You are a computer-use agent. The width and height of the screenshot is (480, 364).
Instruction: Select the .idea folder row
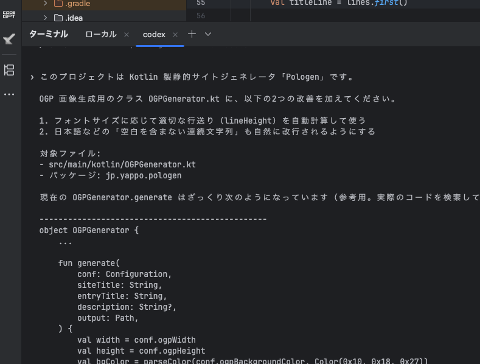coord(104,17)
